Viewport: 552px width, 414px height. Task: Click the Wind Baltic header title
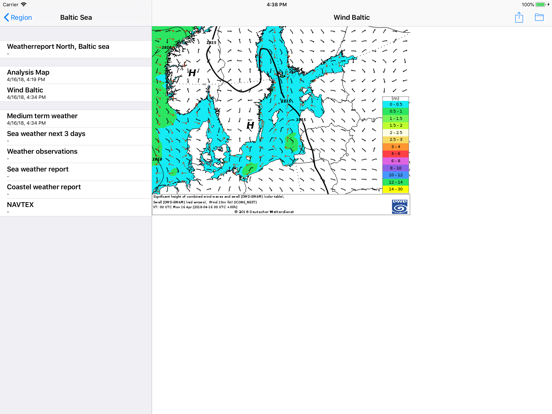click(x=352, y=17)
